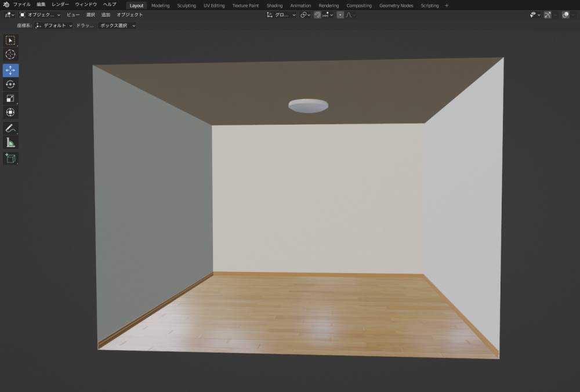Activate the Transform tool

coord(10,112)
